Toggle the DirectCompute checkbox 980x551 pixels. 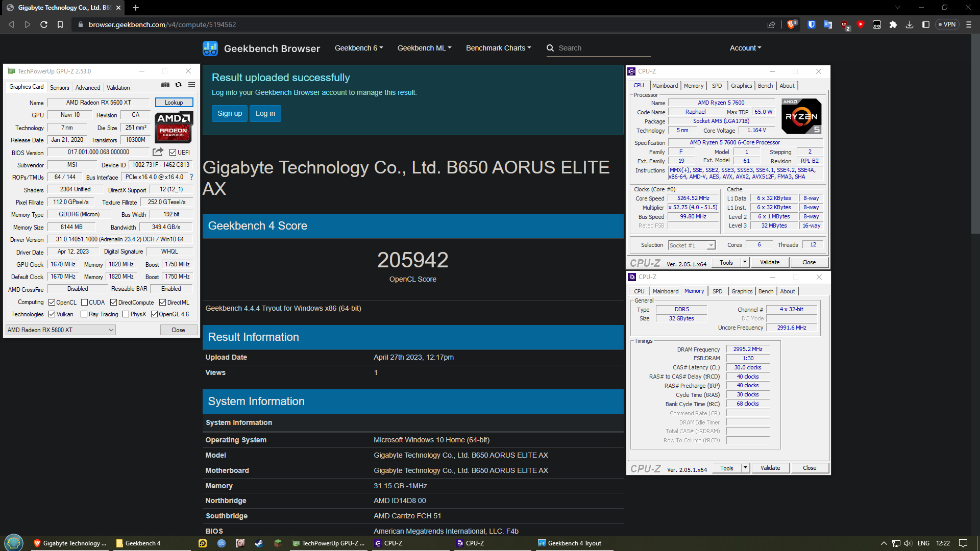click(114, 303)
